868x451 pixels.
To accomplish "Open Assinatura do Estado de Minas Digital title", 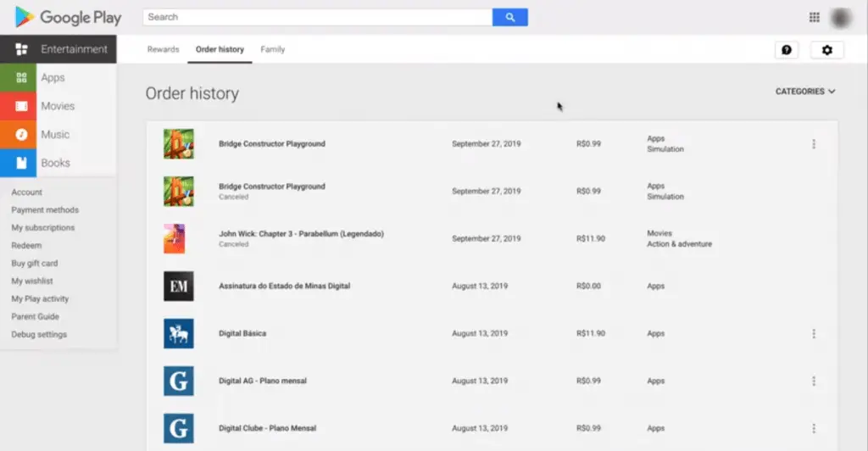I will pyautogui.click(x=285, y=286).
